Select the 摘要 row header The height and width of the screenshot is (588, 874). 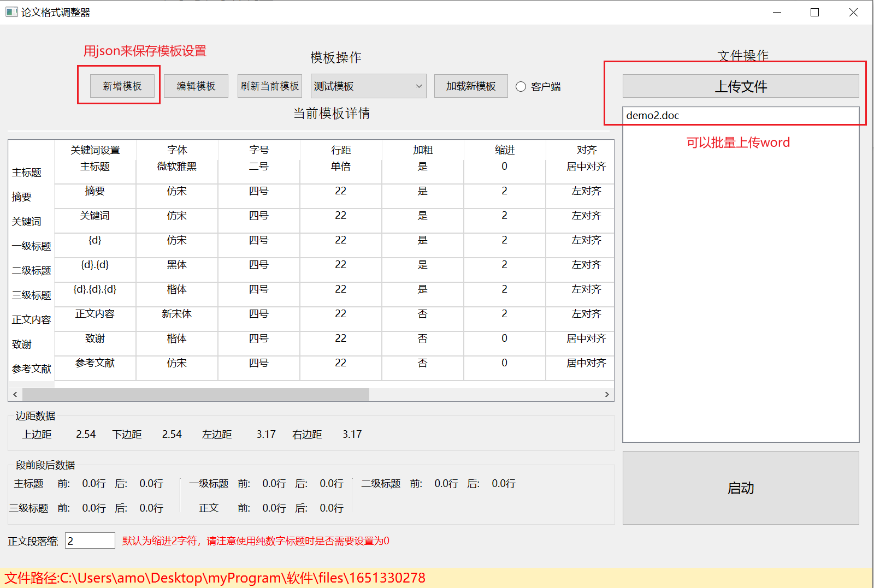(31, 197)
